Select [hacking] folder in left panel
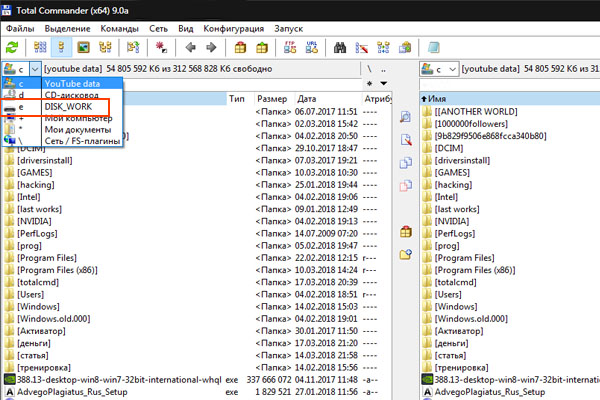 click(x=36, y=184)
